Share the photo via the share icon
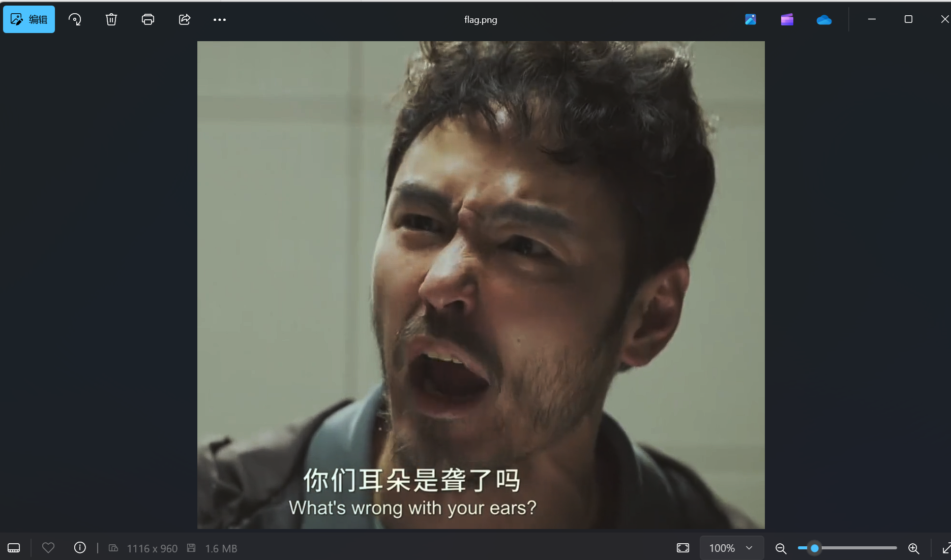 [185, 19]
